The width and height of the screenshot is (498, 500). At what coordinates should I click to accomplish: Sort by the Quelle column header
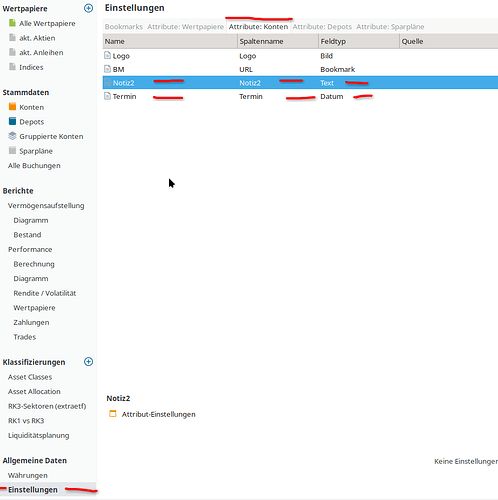click(449, 41)
